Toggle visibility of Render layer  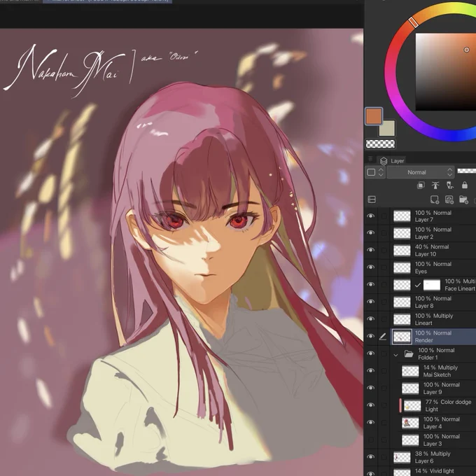pyautogui.click(x=371, y=337)
